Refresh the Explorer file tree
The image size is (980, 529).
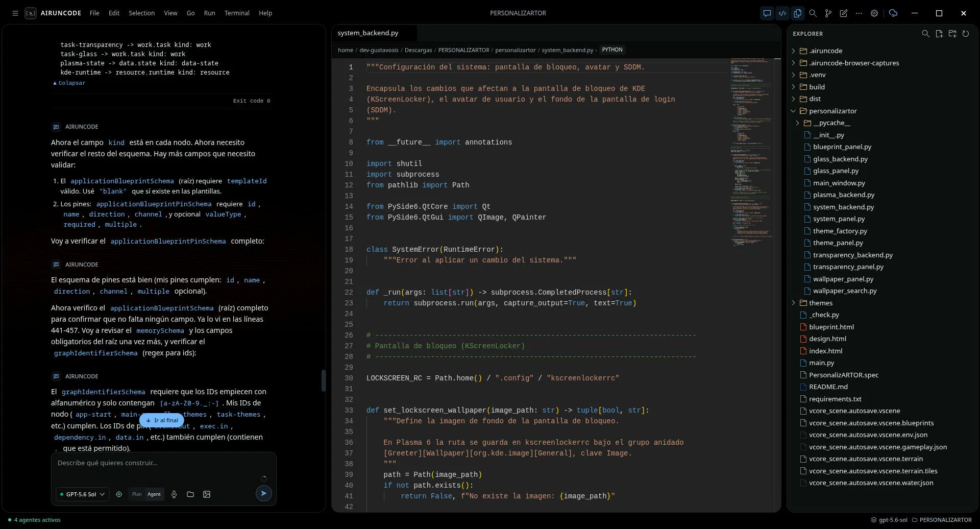[966, 34]
